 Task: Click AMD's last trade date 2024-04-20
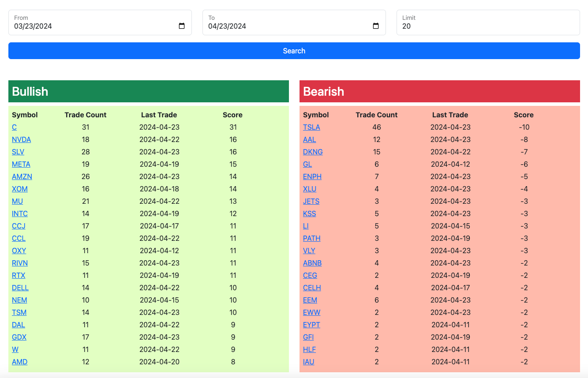[159, 362]
